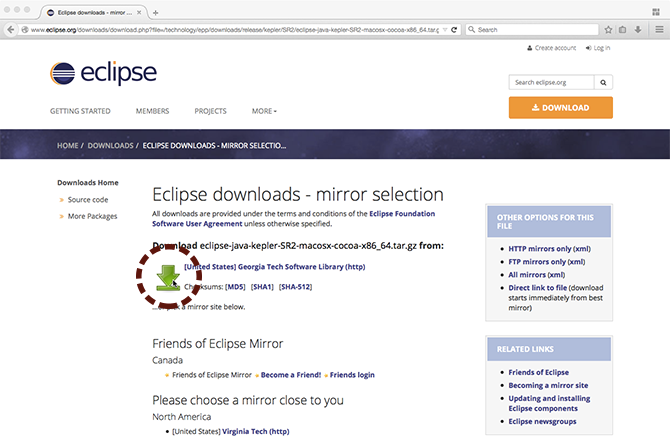Viewport: 670px width, 437px height.
Task: Open MEMBERS navigation item
Action: [152, 111]
